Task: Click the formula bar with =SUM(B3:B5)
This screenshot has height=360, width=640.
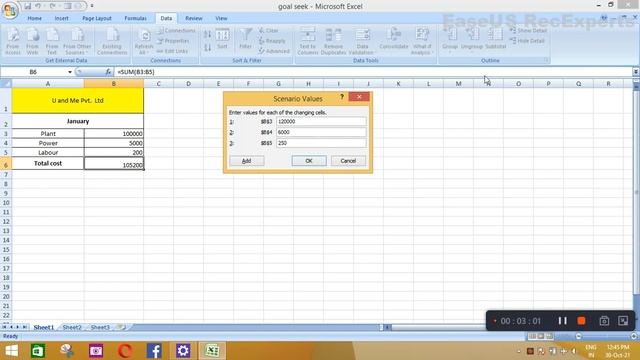Action: (x=373, y=72)
